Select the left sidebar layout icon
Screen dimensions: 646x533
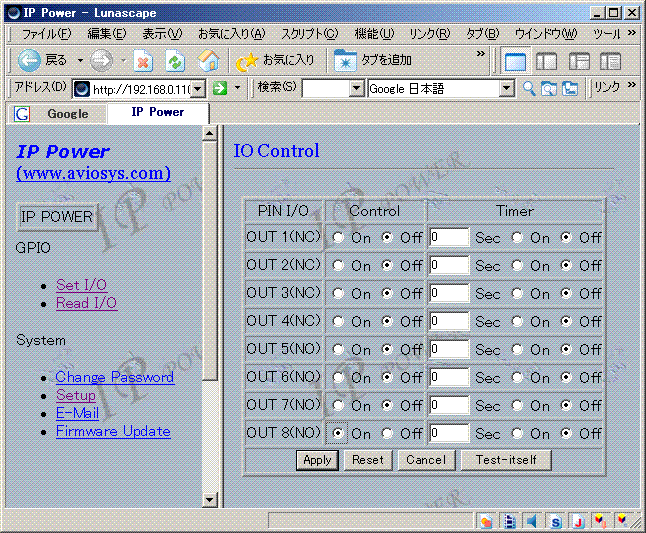[x=547, y=62]
